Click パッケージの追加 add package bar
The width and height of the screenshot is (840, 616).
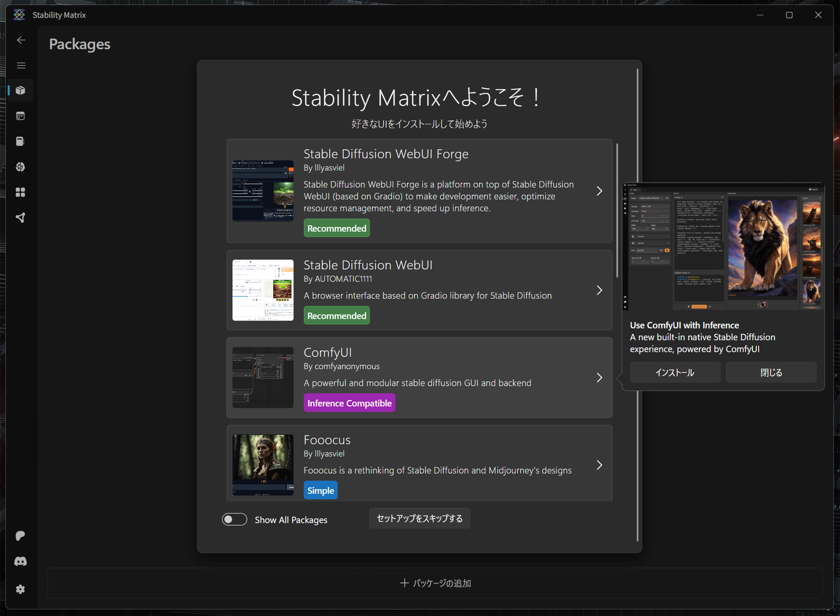tap(435, 583)
